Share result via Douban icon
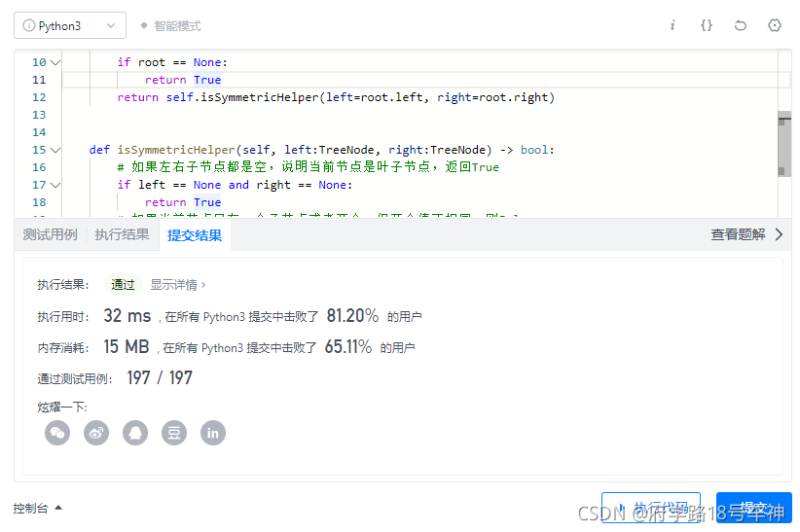 click(x=174, y=433)
